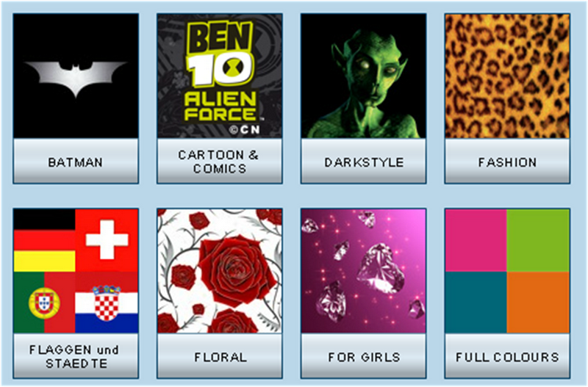Image resolution: width=588 pixels, height=387 pixels.
Task: Click the BATMAN category label
Action: [76, 161]
